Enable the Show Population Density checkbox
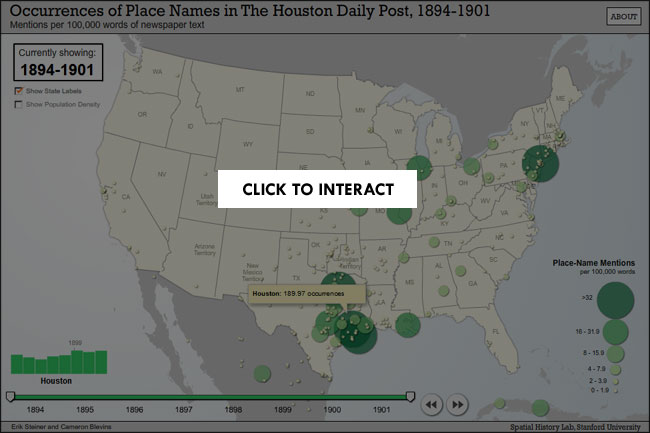 (18, 104)
